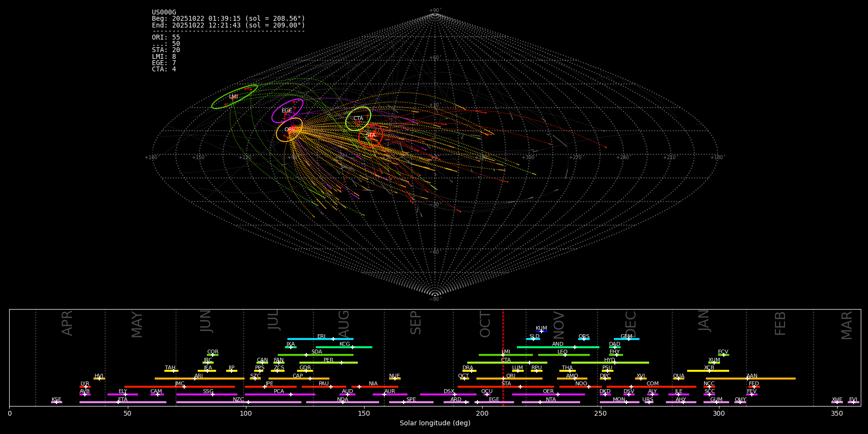
Task: Click the AAN shower label in timeline
Action: point(752,376)
